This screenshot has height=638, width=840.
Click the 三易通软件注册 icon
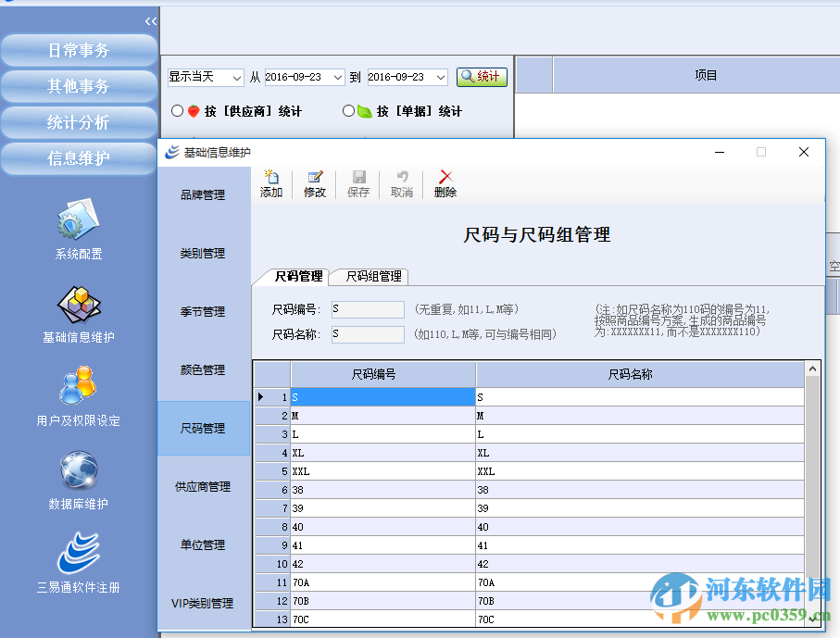78,554
